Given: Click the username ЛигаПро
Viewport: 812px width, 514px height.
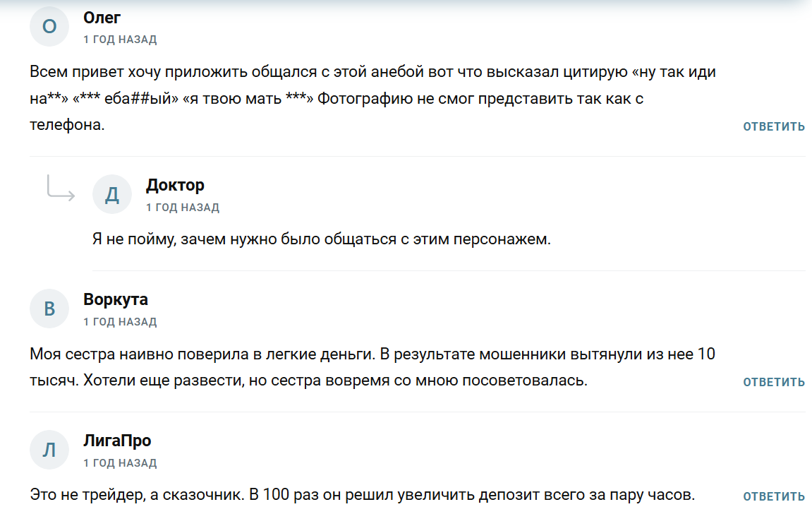Looking at the screenshot, I should 116,440.
